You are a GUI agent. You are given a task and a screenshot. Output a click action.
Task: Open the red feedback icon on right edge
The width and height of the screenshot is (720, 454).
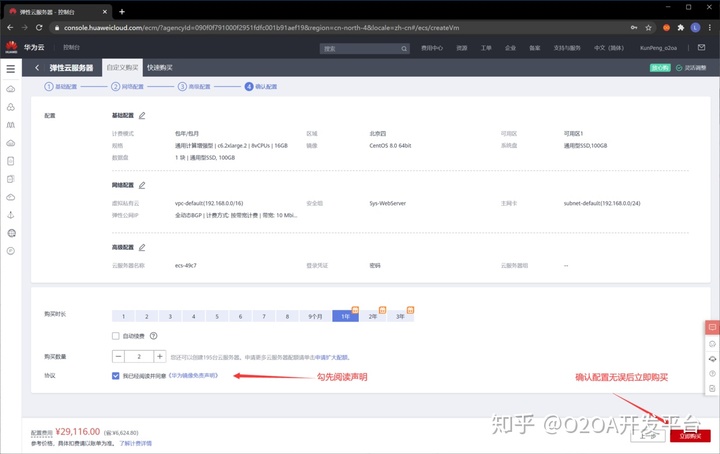tap(712, 327)
